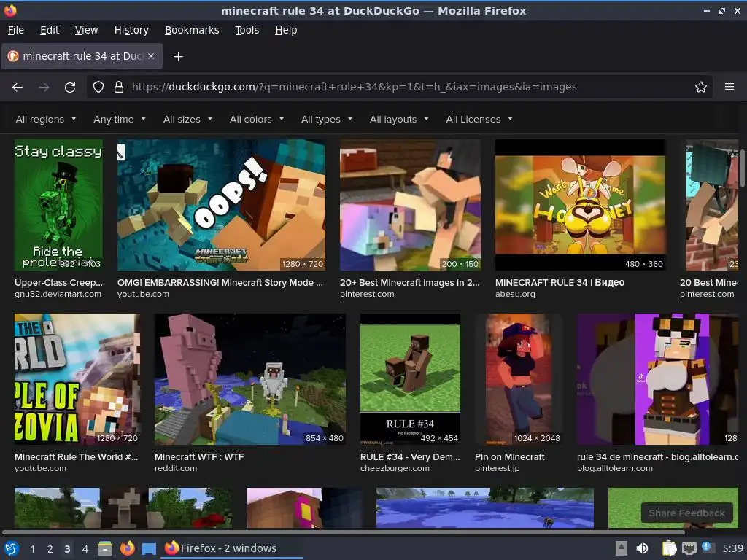Open a new tab with the plus button

click(178, 57)
